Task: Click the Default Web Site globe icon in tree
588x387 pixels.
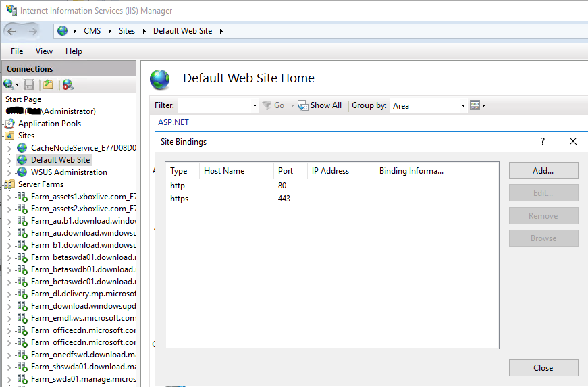Action: (x=22, y=160)
